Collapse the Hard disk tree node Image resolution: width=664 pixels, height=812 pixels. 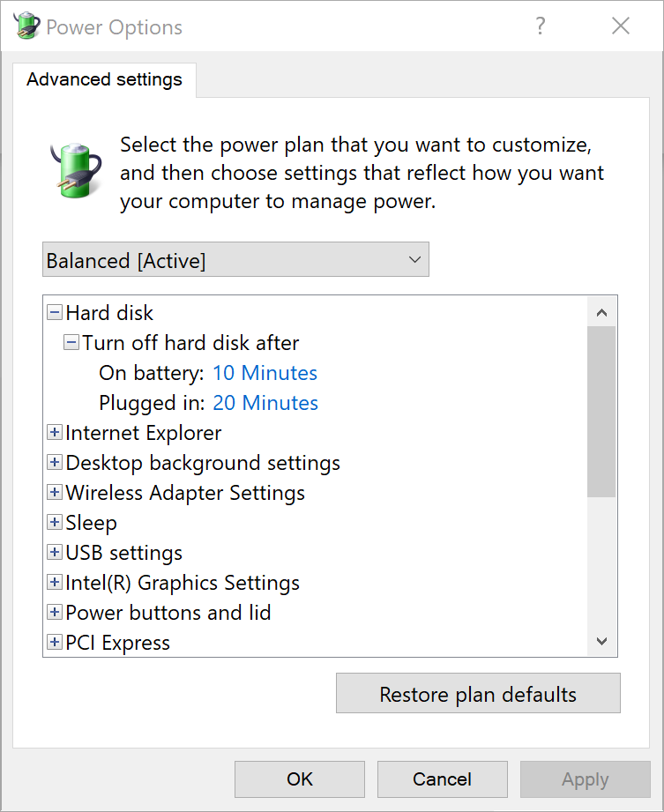coord(55,313)
